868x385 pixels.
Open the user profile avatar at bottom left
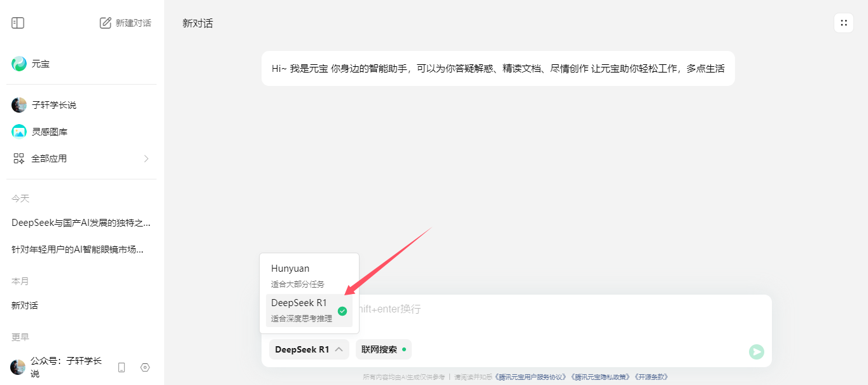pos(18,367)
